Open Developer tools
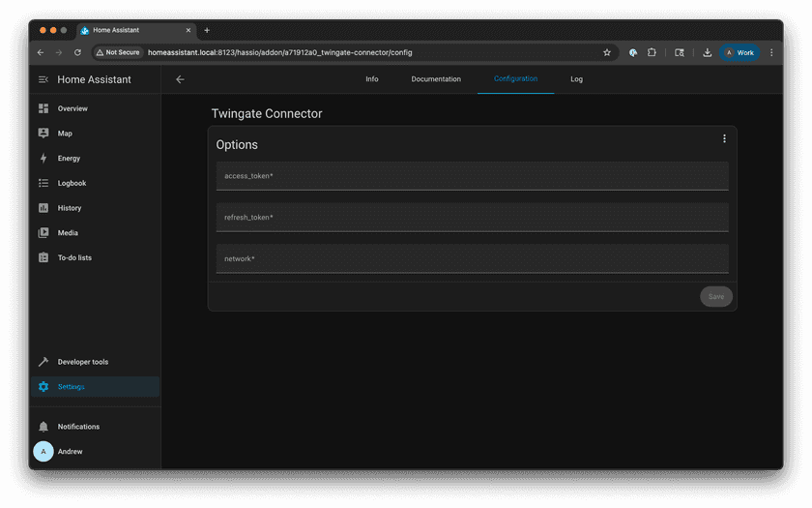This screenshot has height=508, width=812. click(83, 362)
